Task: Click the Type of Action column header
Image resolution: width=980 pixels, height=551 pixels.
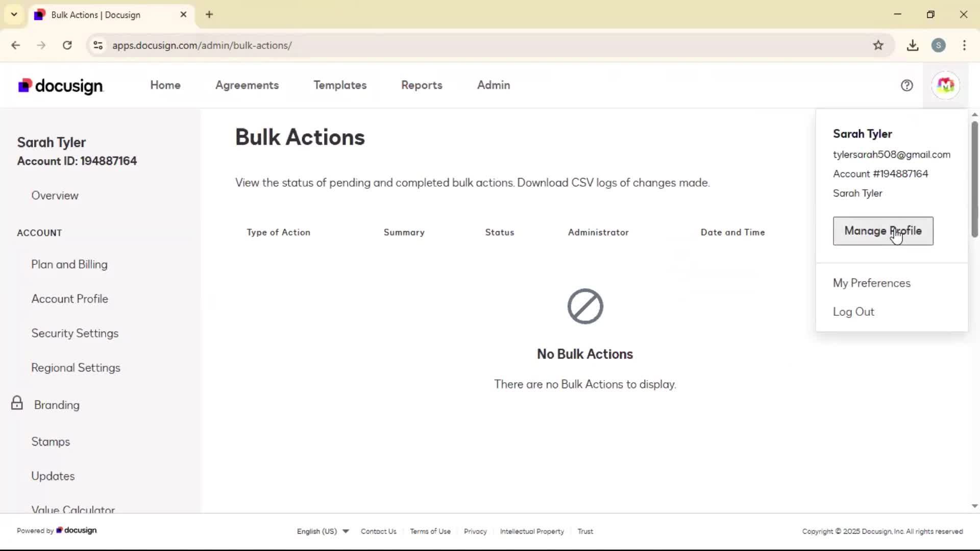Action: pos(278,232)
